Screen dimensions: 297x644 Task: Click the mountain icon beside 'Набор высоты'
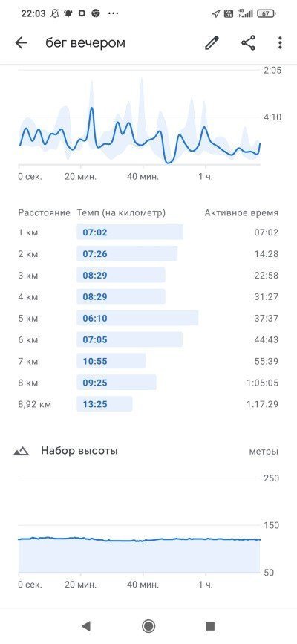pos(21,452)
